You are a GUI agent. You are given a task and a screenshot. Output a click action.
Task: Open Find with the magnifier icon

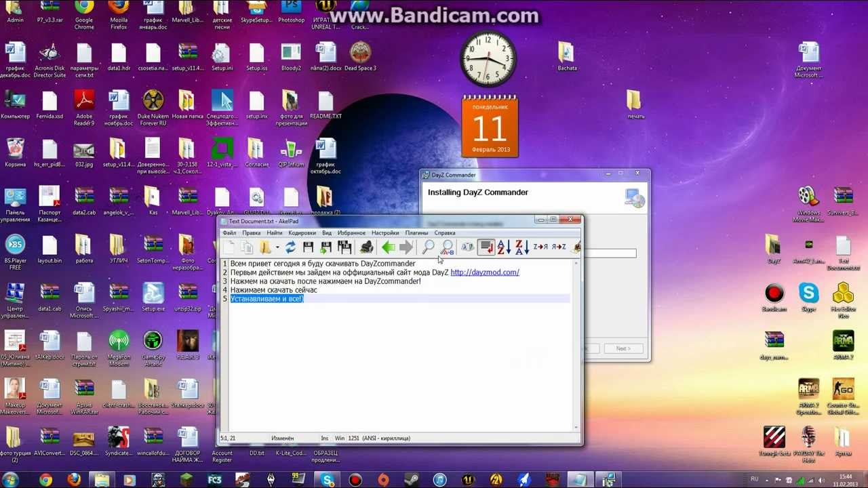click(x=429, y=247)
